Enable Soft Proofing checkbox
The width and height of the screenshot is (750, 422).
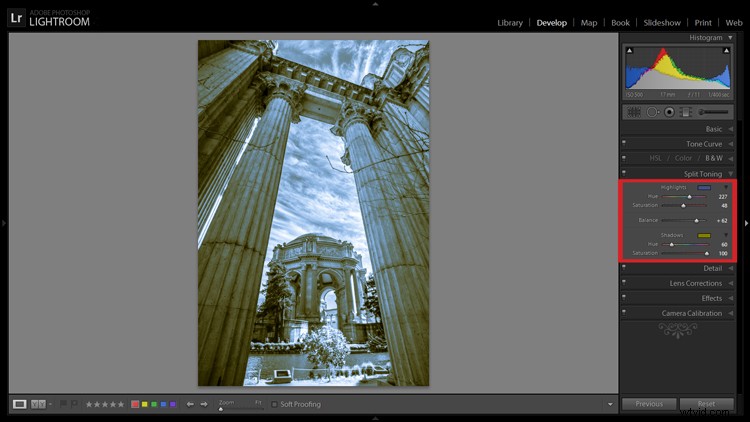click(275, 404)
